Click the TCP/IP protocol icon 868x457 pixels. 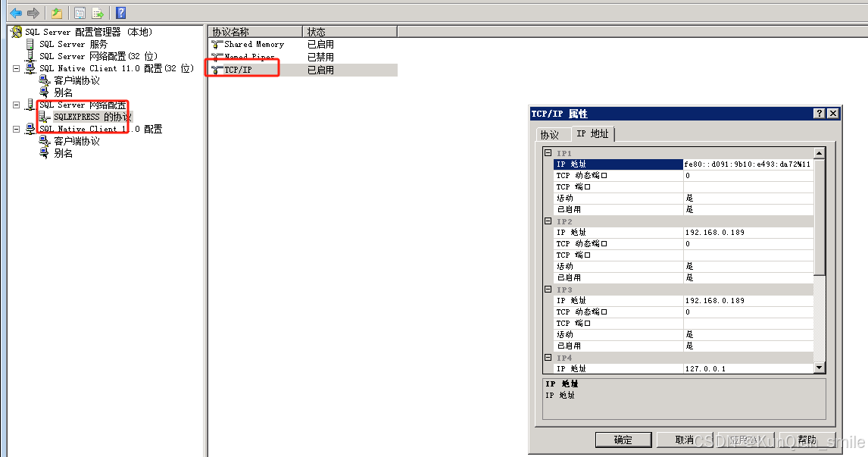pyautogui.click(x=217, y=70)
